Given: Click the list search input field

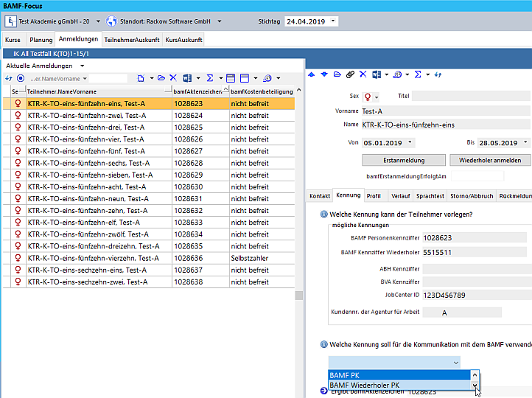Looking at the screenshot, I should (108, 79).
